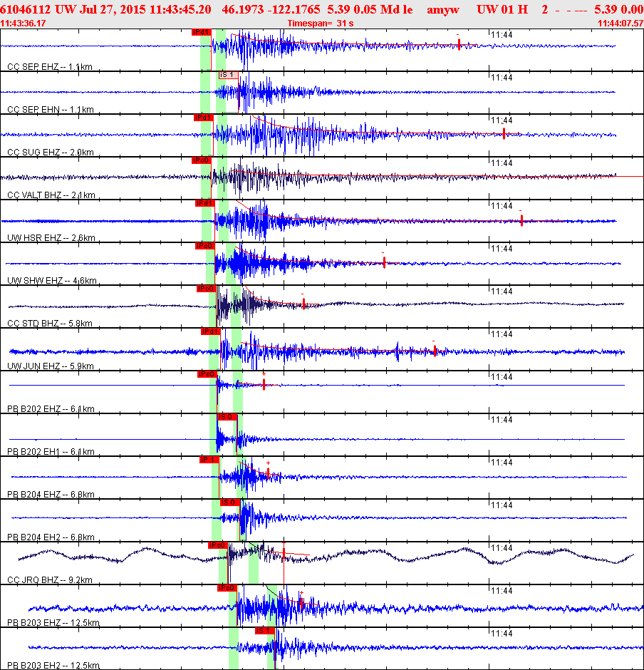The image size is (644, 670).
Task: Click the coda end marker on UW SHW EHZ
Action: pos(384,262)
